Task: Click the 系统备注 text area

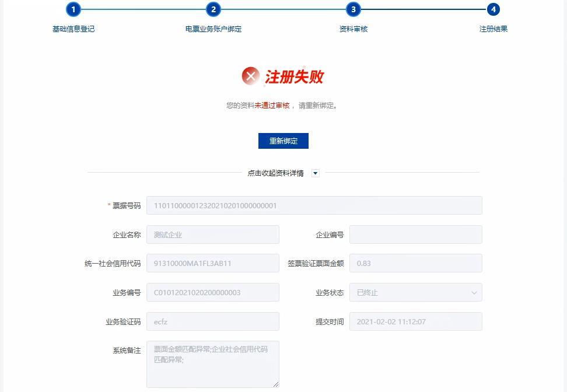Action: tap(212, 362)
